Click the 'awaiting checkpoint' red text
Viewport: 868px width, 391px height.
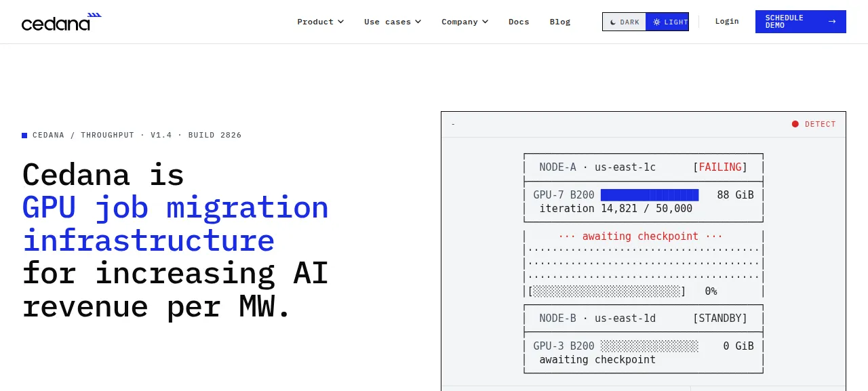[640, 236]
